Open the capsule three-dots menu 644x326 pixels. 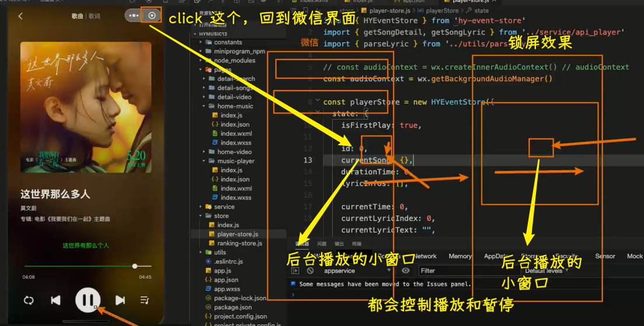pos(134,16)
